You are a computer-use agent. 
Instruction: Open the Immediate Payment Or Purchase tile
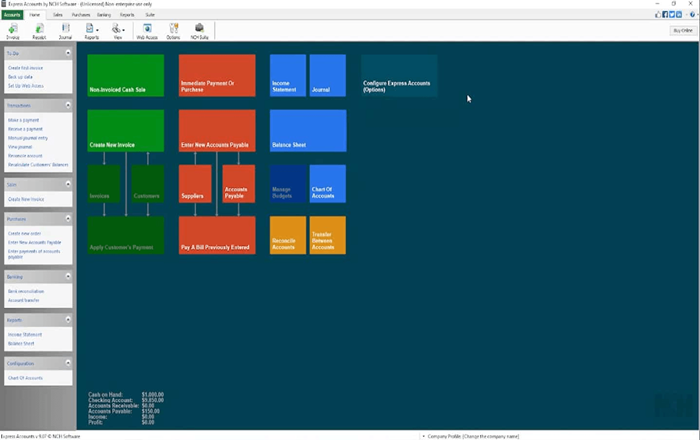pos(217,75)
